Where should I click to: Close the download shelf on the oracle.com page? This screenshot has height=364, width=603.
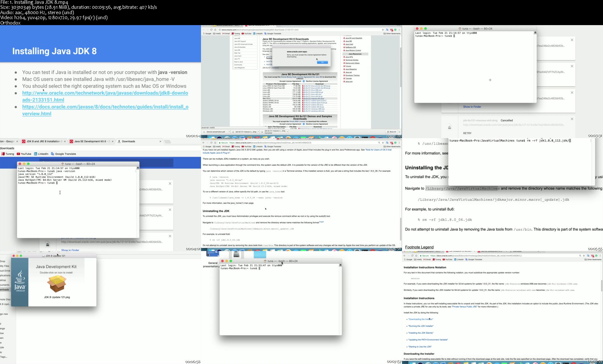tap(399, 132)
